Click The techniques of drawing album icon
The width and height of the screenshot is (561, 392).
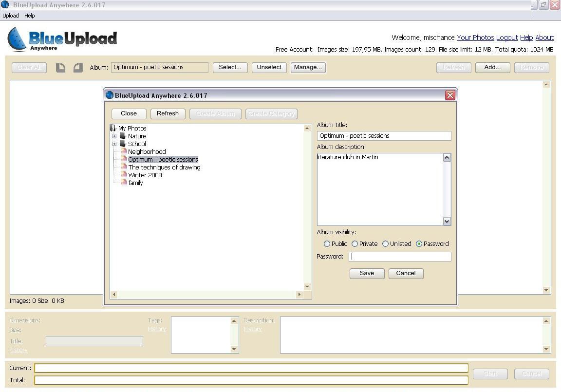click(124, 167)
